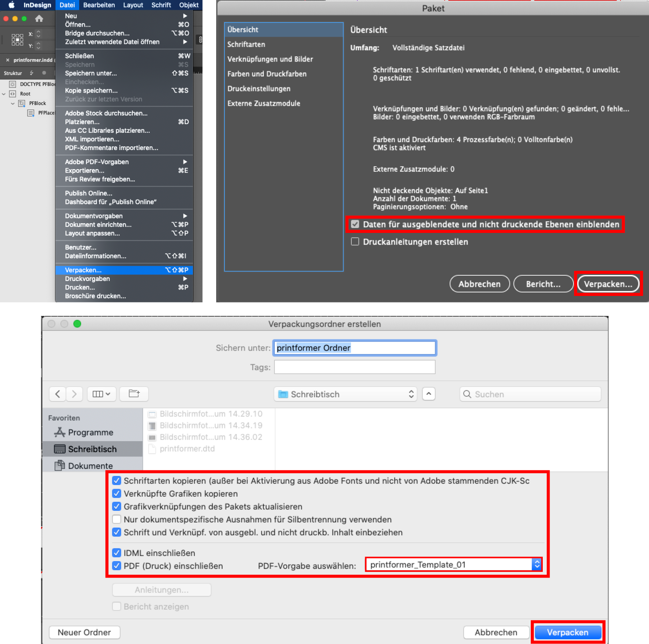Viewport: 649px width, 644px height.
Task: Click the reference point grid icon
Action: (17, 39)
